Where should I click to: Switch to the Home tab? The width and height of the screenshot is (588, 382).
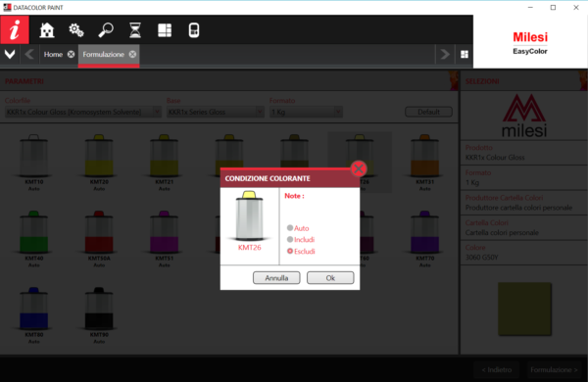click(53, 54)
